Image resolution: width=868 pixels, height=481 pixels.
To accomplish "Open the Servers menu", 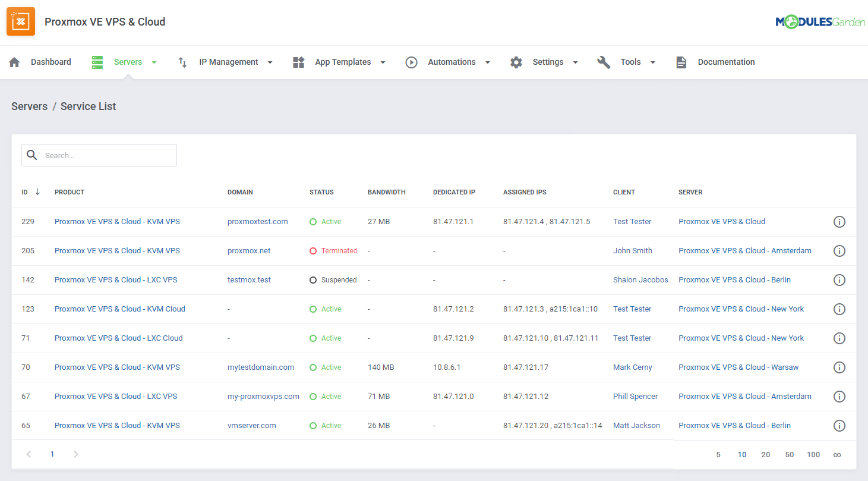I will (x=128, y=62).
